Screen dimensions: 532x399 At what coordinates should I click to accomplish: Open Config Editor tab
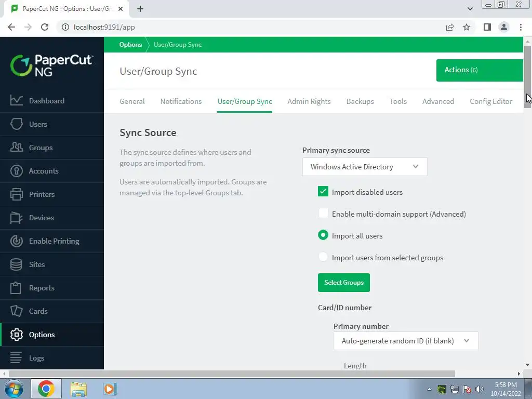tap(491, 101)
